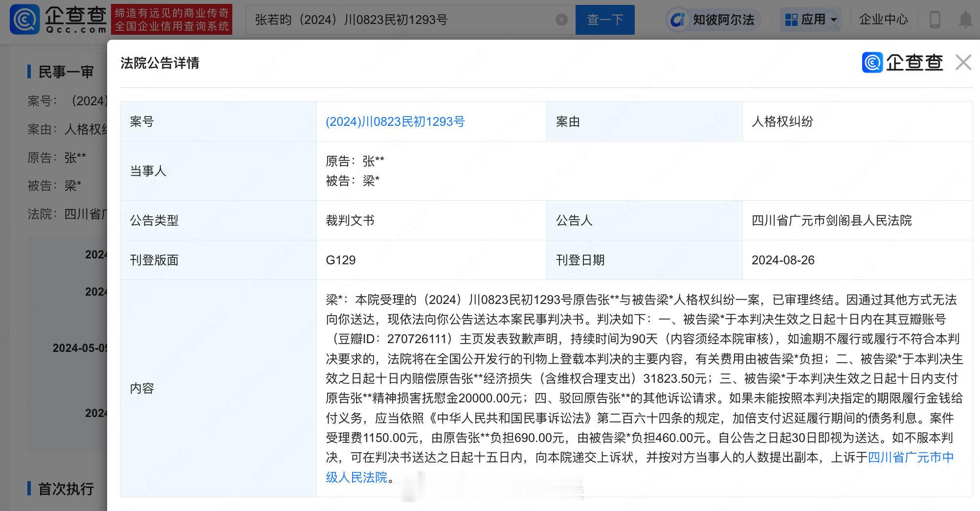Click the 企查查 logo in the dialog header
This screenshot has width=980, height=511.
click(x=902, y=63)
